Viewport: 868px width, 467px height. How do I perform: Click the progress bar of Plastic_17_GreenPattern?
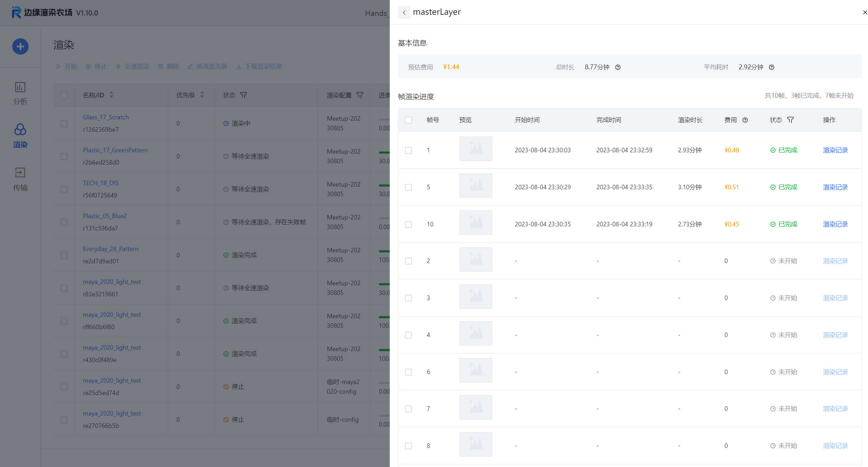[384, 152]
